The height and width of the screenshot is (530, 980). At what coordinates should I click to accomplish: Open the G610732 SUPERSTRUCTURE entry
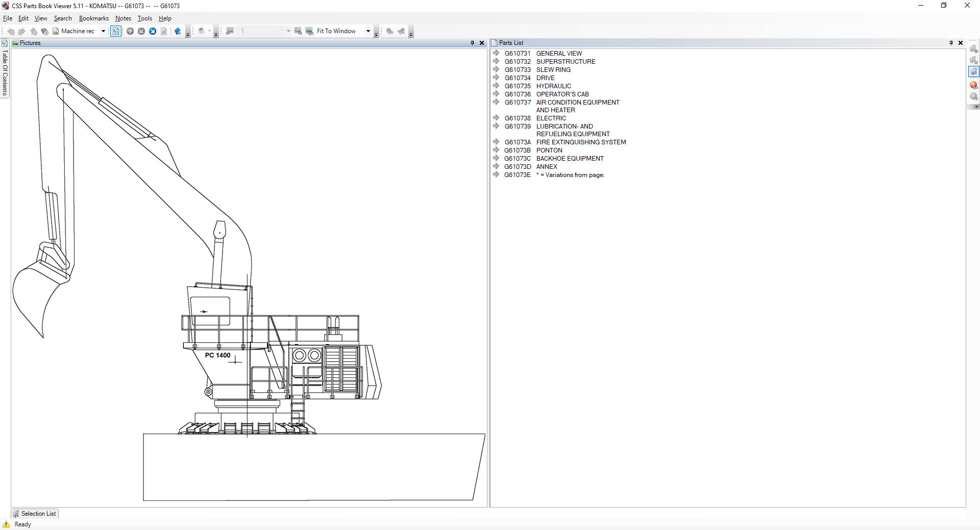pos(565,62)
